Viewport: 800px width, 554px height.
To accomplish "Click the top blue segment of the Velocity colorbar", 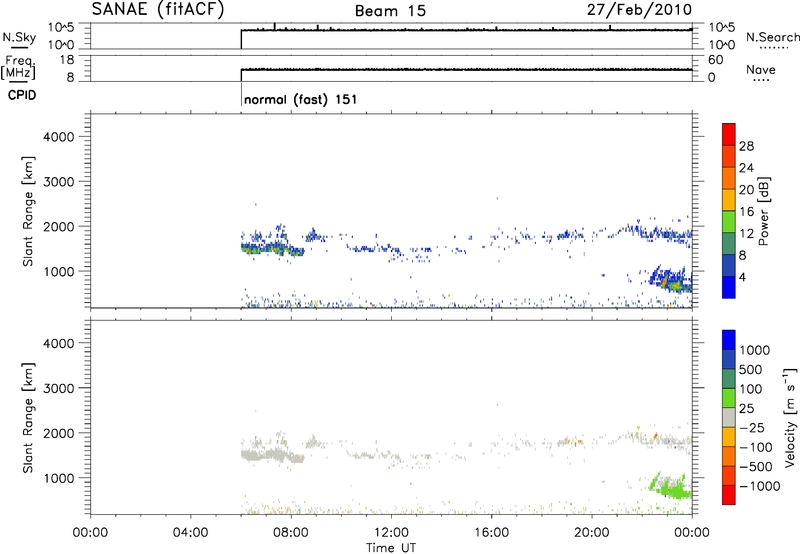I will tap(729, 340).
